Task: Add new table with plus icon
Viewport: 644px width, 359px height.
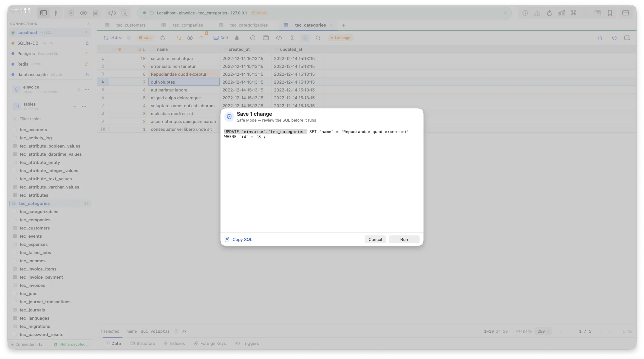Action: (x=75, y=107)
